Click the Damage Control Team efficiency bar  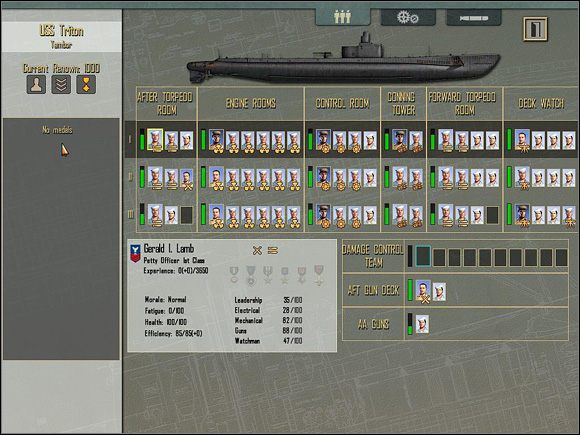pyautogui.click(x=410, y=256)
